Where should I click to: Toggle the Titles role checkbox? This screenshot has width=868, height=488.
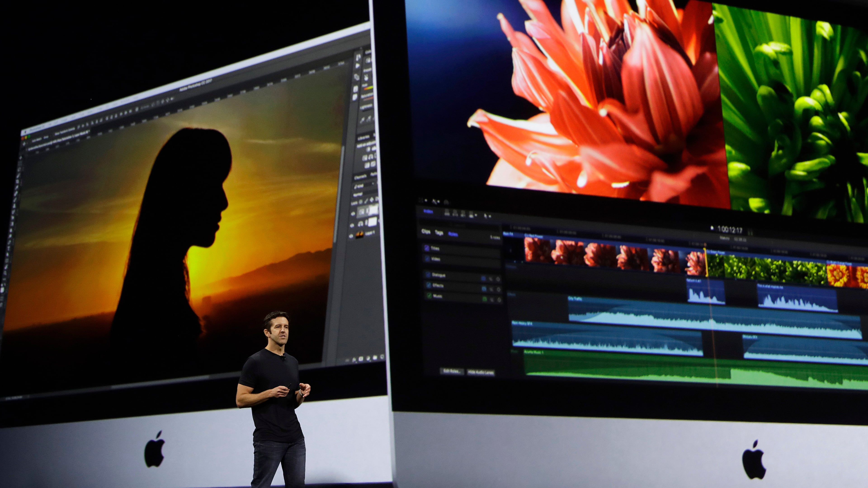click(x=427, y=248)
